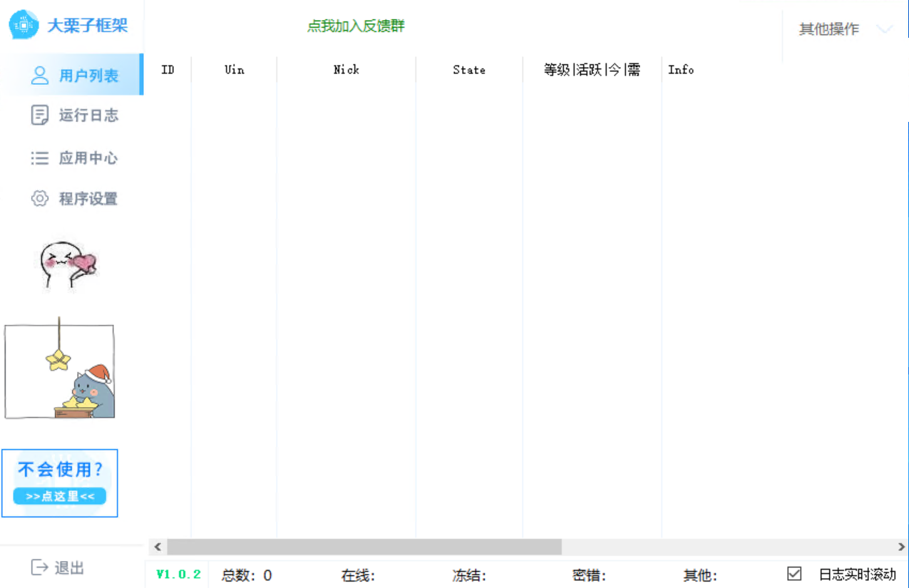Click the hanging star cat illustration

pyautogui.click(x=61, y=370)
